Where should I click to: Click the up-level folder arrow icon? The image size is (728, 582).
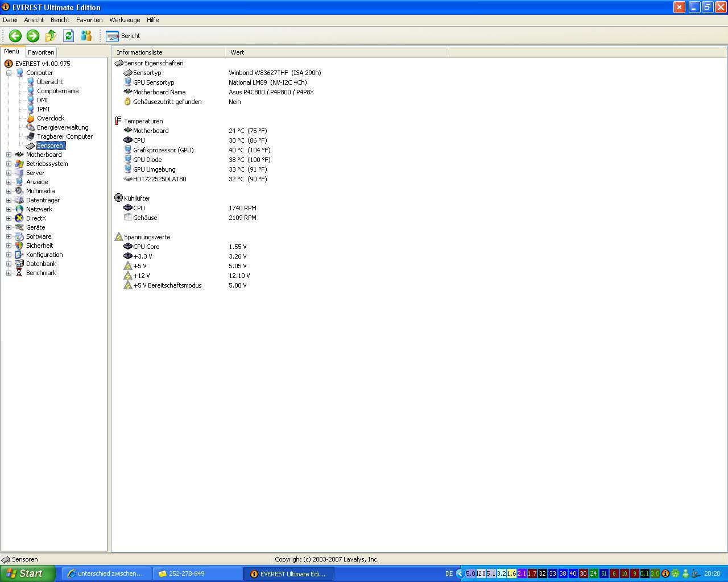[51, 36]
